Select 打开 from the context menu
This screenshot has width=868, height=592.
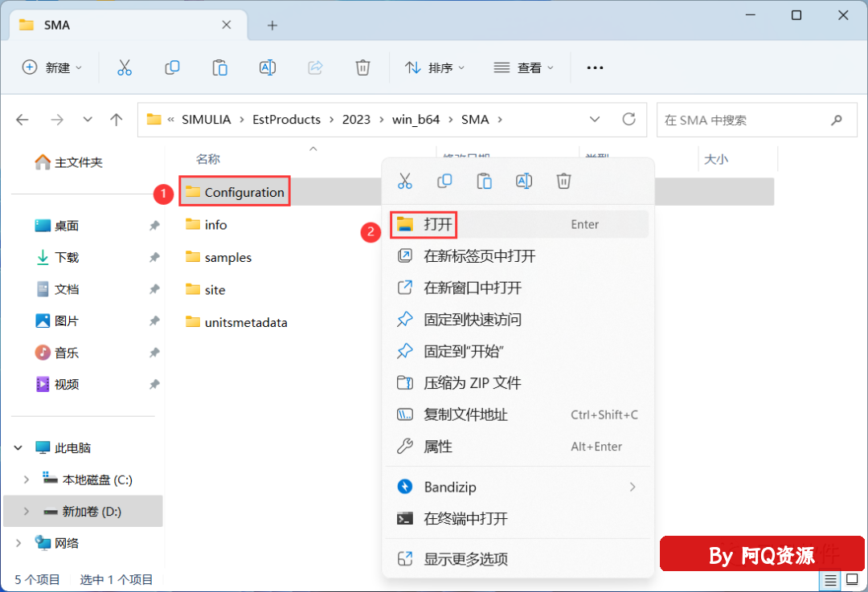coord(438,224)
